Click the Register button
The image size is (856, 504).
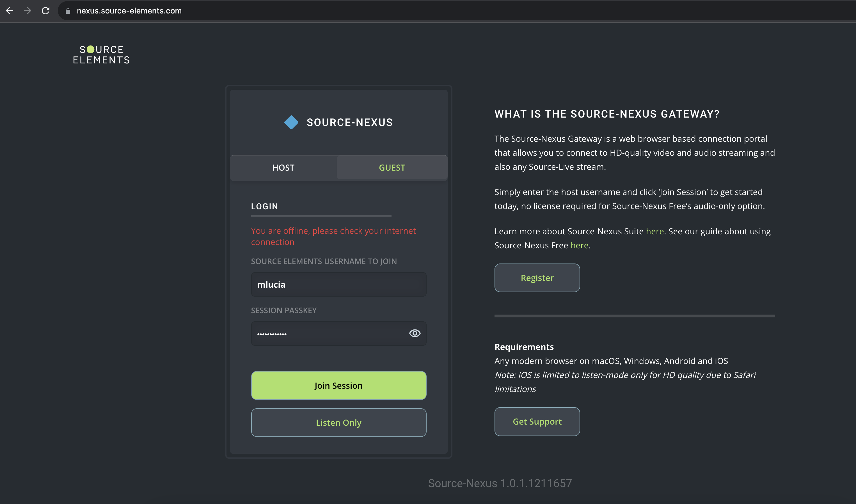tap(537, 278)
